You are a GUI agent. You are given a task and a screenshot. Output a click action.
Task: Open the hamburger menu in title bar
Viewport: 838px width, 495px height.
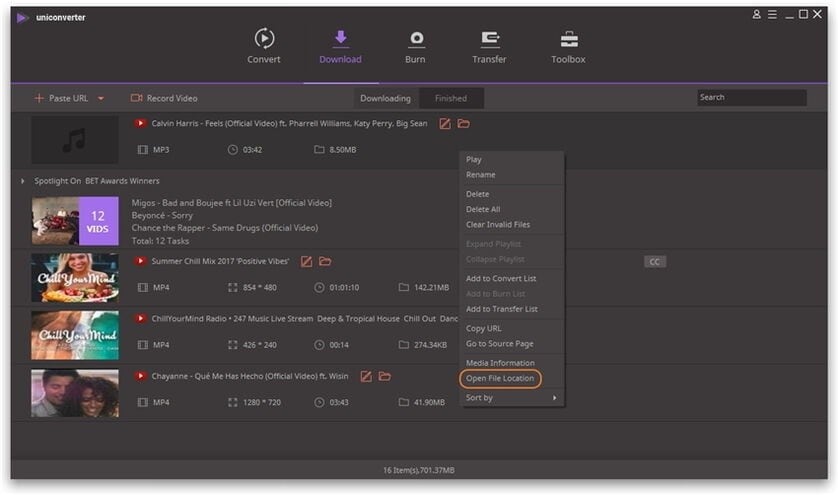[x=772, y=14]
